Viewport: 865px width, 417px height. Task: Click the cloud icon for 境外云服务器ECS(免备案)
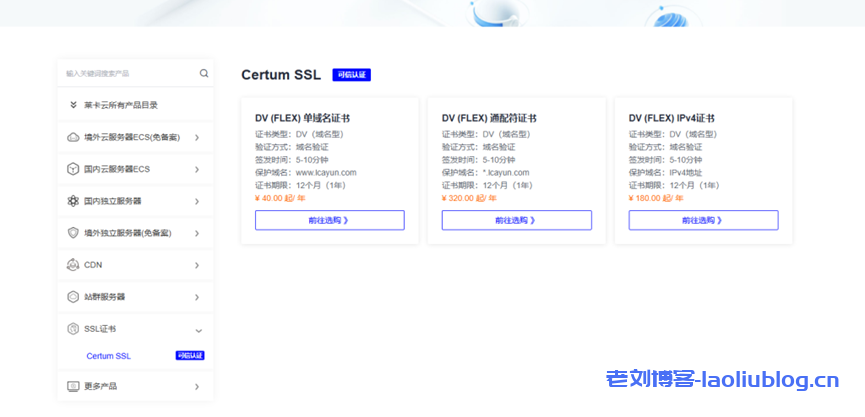pyautogui.click(x=73, y=137)
